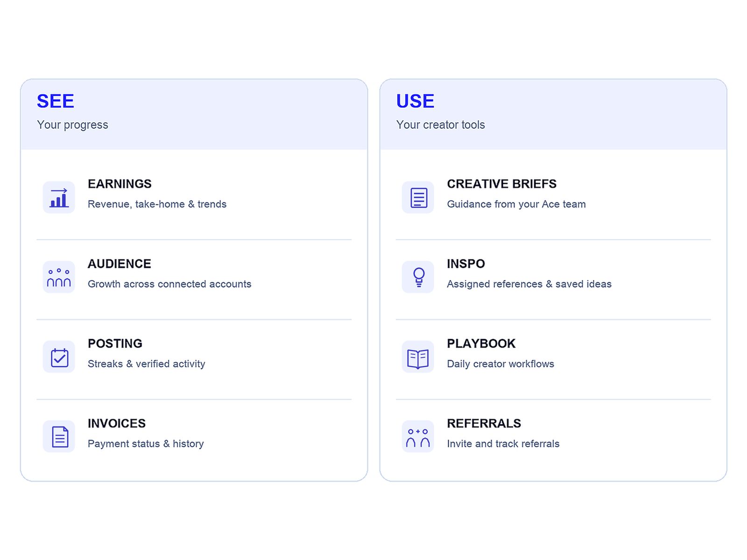
Task: Click the Earnings bar chart icon
Action: [59, 197]
